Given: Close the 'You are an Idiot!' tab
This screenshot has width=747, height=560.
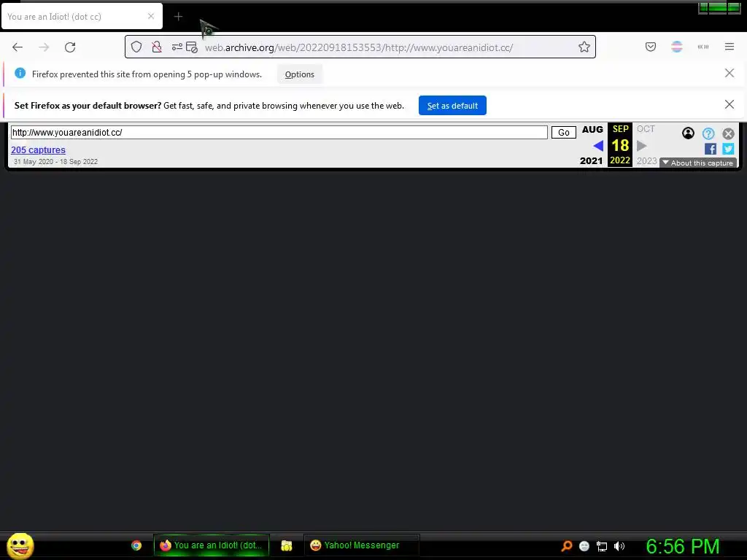Looking at the screenshot, I should point(151,16).
